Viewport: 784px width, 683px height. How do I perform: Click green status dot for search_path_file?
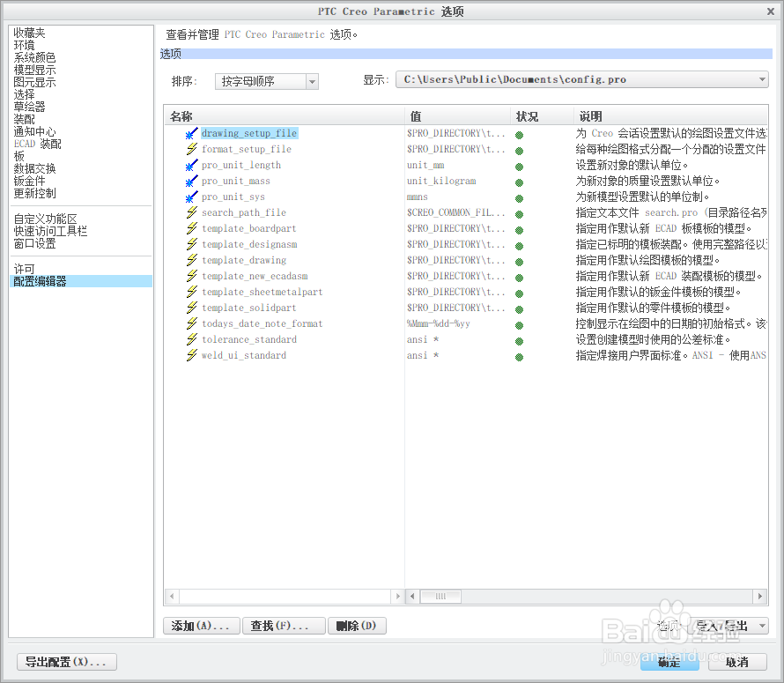point(520,215)
